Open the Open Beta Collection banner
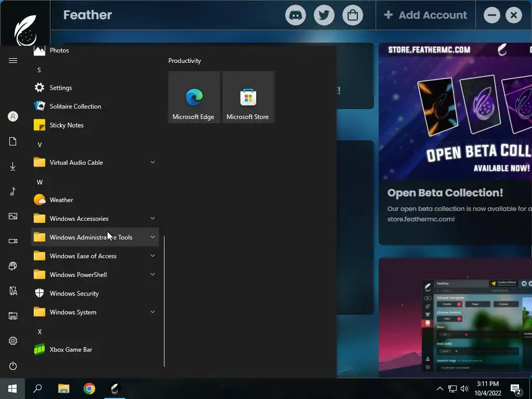 [455, 111]
